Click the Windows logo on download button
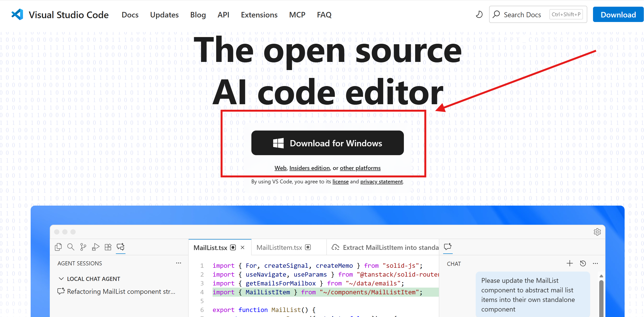This screenshot has height=317, width=644. click(278, 143)
